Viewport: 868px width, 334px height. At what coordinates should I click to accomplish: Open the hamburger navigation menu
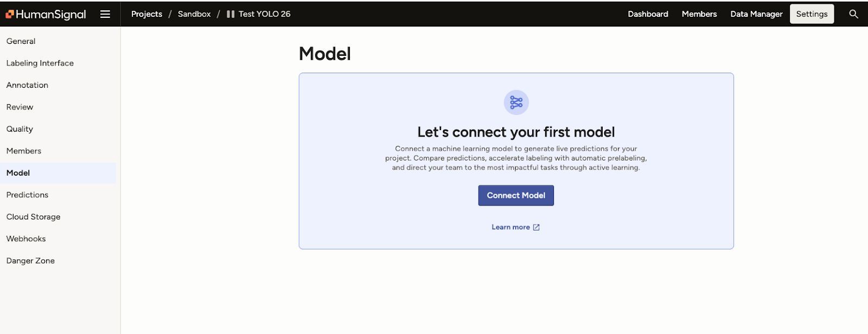(105, 14)
